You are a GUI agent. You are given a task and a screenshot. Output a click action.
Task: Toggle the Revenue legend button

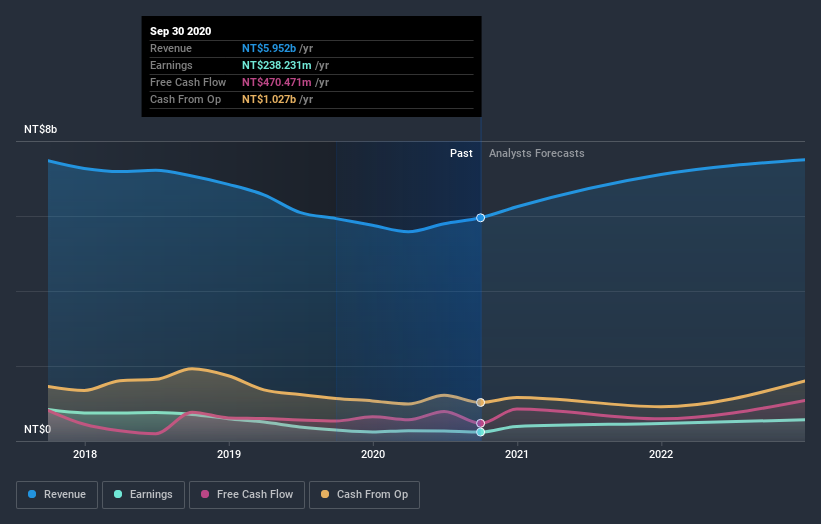point(57,495)
